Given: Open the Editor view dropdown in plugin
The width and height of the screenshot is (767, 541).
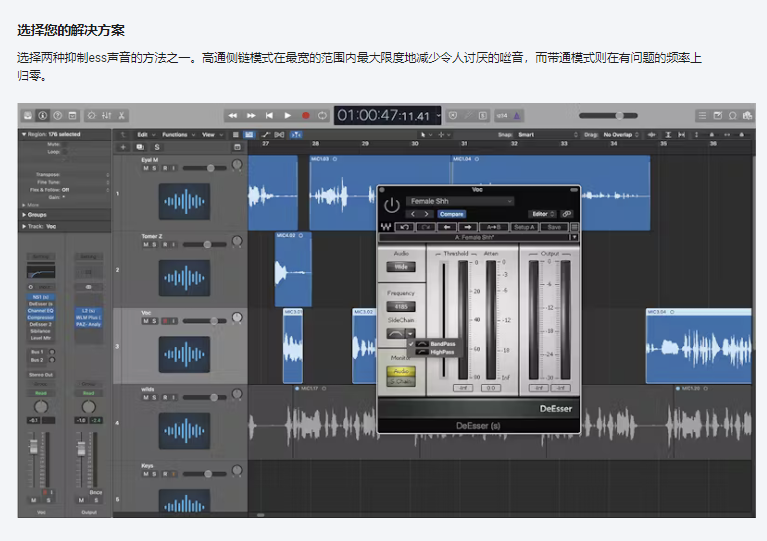Looking at the screenshot, I should tap(543, 214).
